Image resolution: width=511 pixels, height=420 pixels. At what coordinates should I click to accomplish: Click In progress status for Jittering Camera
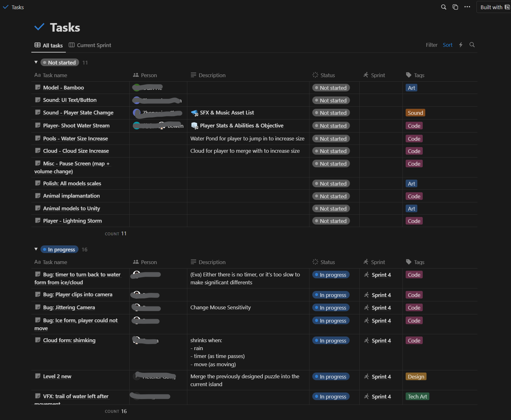tap(331, 308)
